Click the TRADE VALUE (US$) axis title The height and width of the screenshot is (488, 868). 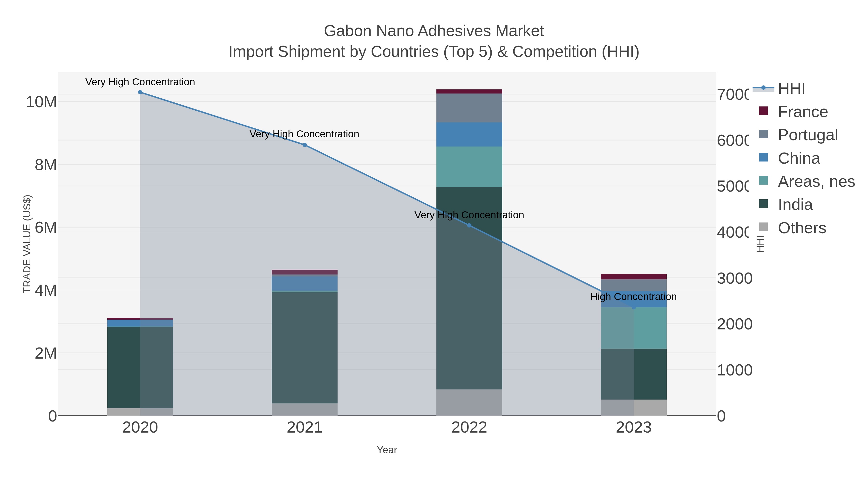pos(27,244)
